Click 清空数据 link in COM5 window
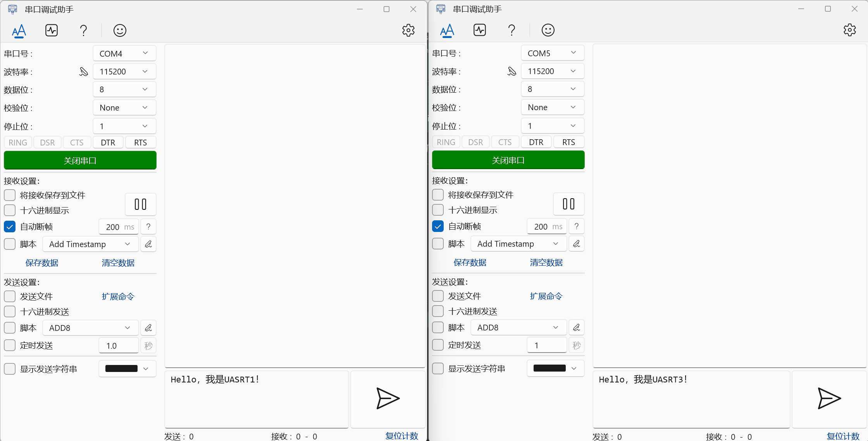 pyautogui.click(x=546, y=263)
